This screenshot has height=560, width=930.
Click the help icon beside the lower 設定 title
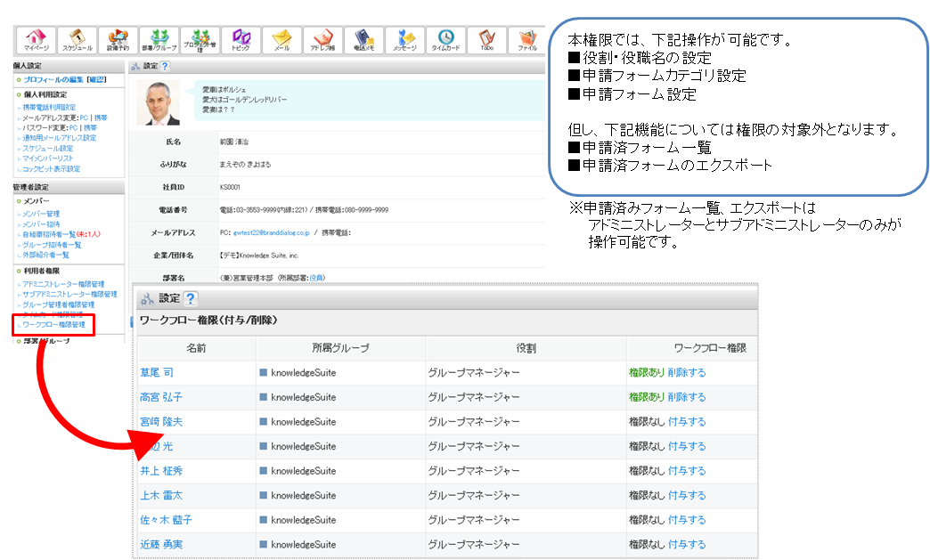pyautogui.click(x=190, y=298)
